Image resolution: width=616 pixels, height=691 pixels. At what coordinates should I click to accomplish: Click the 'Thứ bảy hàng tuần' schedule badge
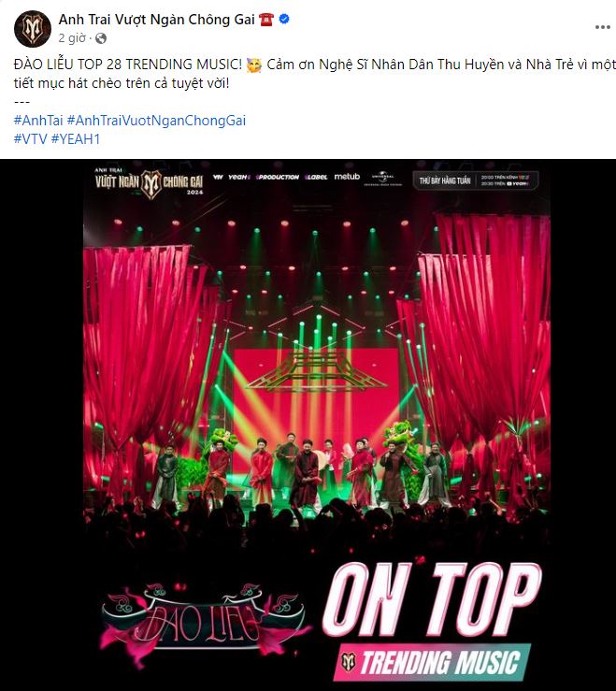click(x=476, y=180)
